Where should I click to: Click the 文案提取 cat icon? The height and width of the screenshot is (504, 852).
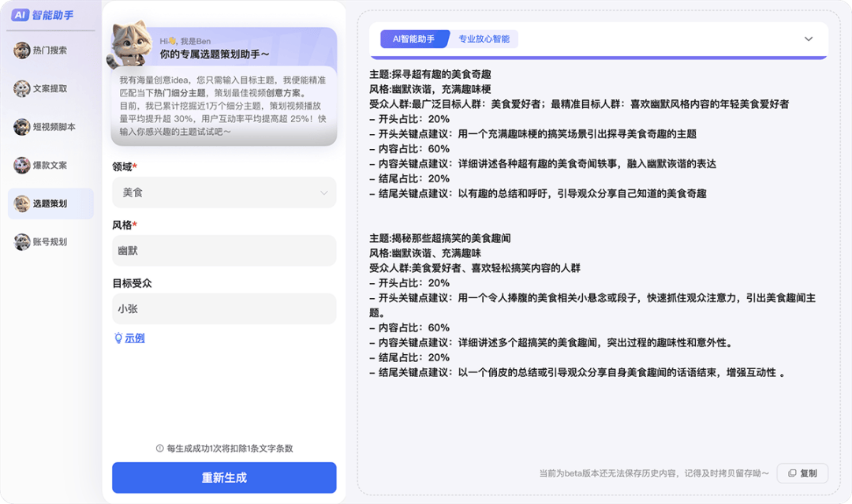tap(21, 88)
